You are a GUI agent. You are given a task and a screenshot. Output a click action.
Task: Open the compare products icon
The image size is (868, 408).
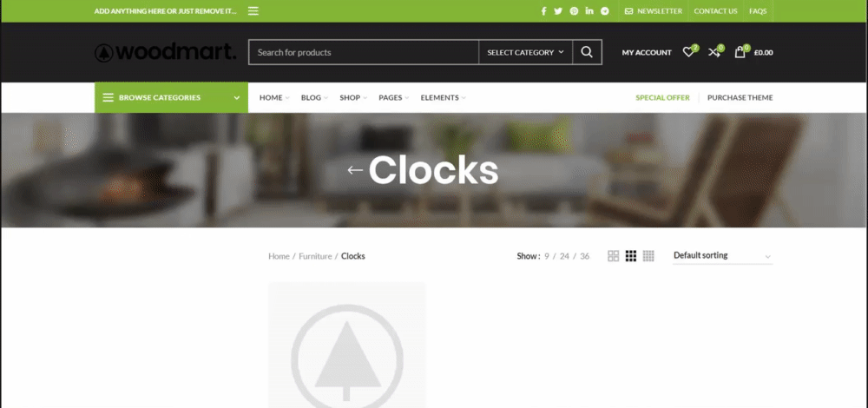(714, 52)
